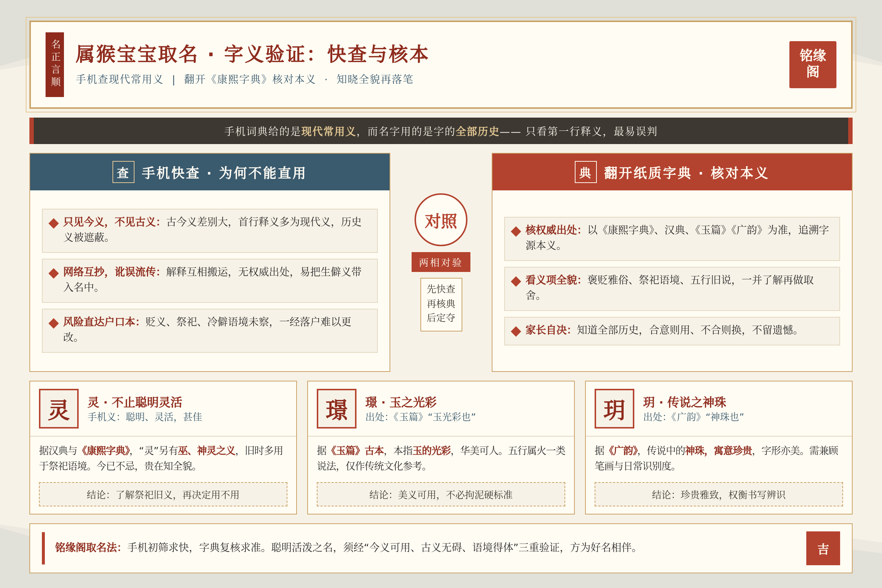This screenshot has height=588, width=882.
Task: Click the item 家长自决
Action: (x=672, y=331)
